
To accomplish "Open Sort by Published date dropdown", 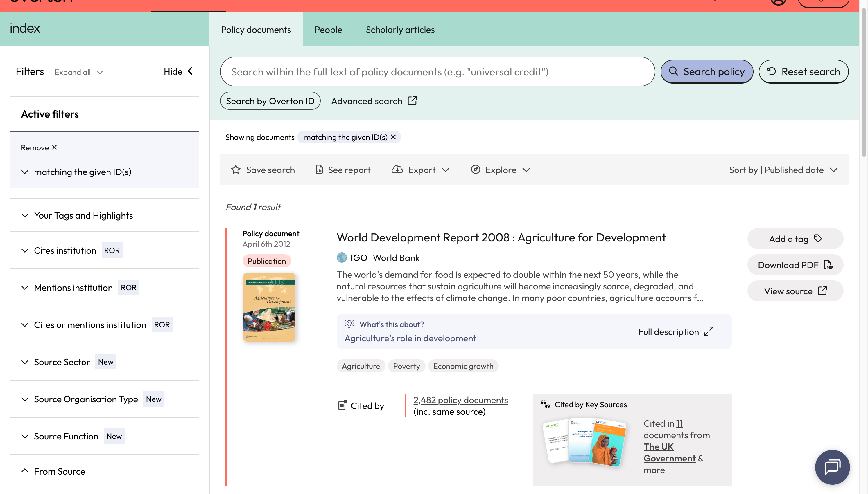I will [x=783, y=170].
